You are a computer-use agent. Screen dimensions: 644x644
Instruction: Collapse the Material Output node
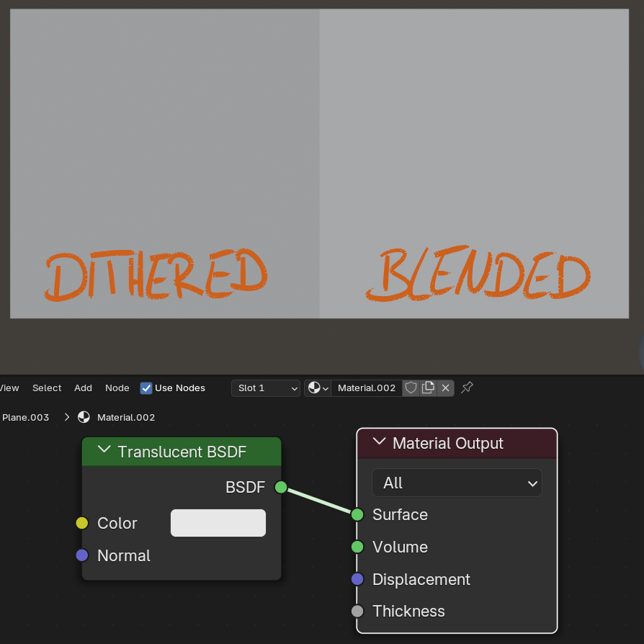pos(379,442)
